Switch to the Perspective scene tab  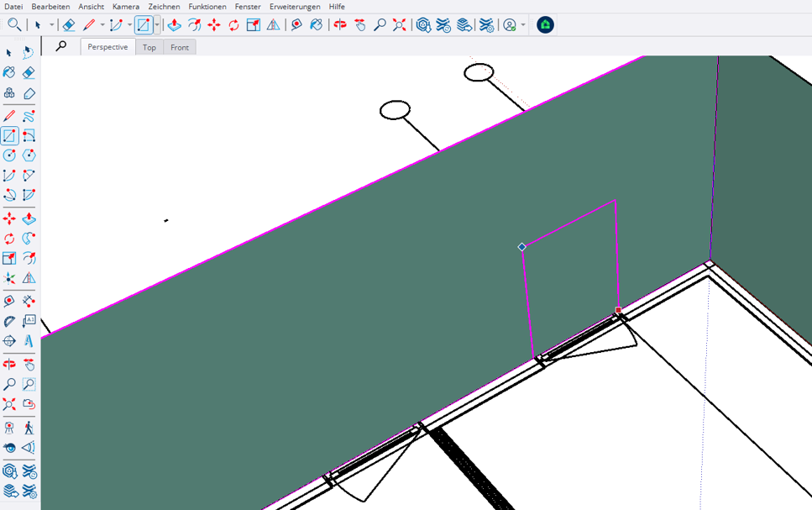click(107, 47)
